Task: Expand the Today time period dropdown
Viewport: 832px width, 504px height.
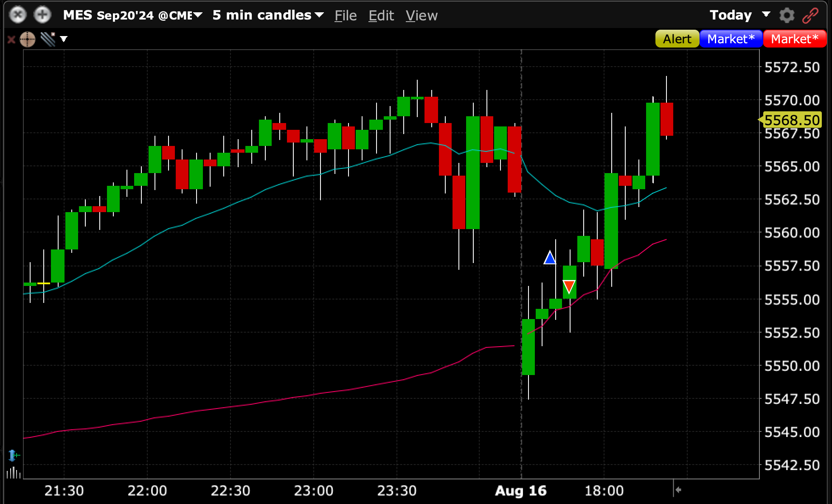Action: pos(740,15)
